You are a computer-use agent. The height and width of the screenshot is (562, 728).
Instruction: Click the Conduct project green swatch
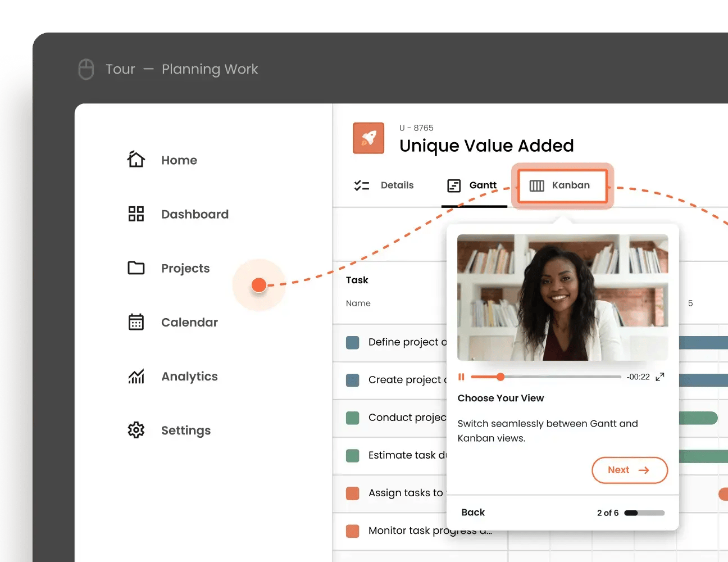click(353, 418)
